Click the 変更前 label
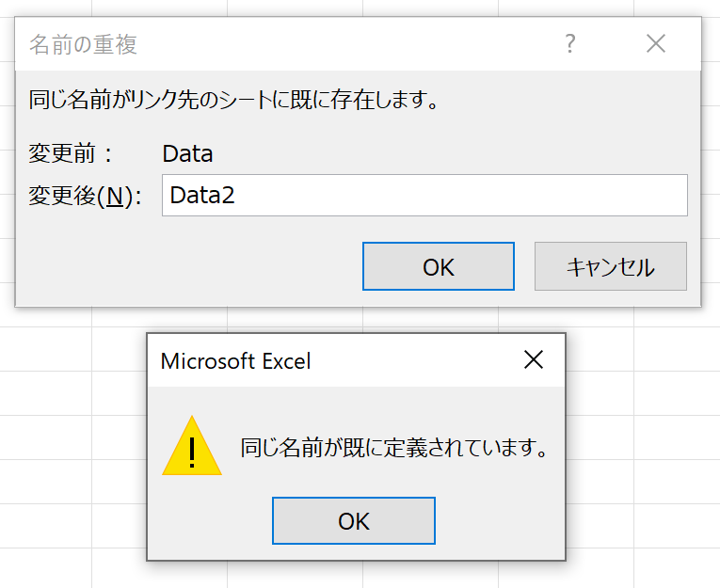 (x=71, y=153)
